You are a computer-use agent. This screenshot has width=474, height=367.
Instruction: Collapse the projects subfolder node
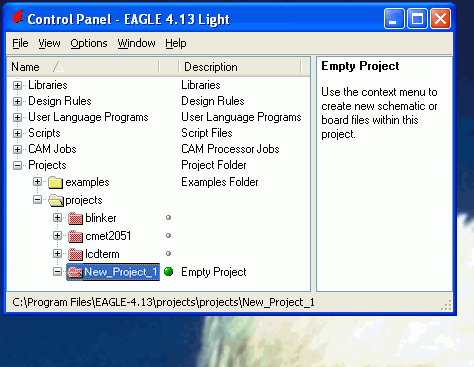[37, 200]
